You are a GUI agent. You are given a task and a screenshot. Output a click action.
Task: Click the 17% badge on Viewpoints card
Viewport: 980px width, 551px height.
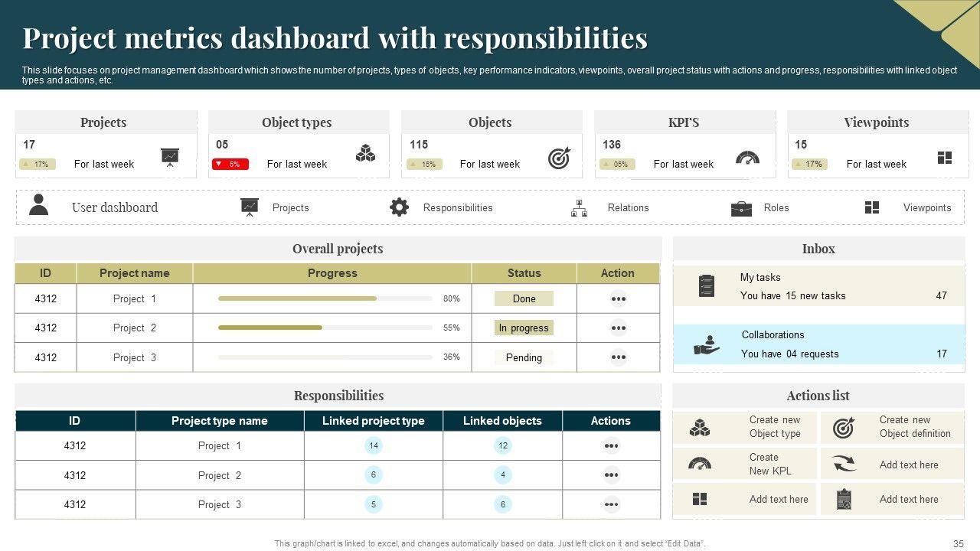coord(810,164)
